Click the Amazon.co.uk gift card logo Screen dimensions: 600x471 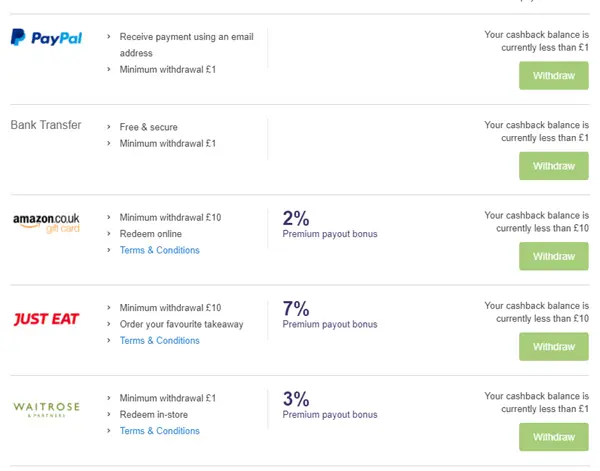click(x=46, y=223)
